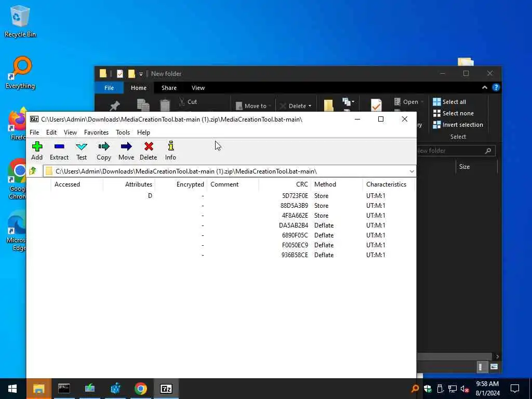Open the 7-Zip Help menu
Viewport: 532px width, 399px height.
tap(143, 132)
